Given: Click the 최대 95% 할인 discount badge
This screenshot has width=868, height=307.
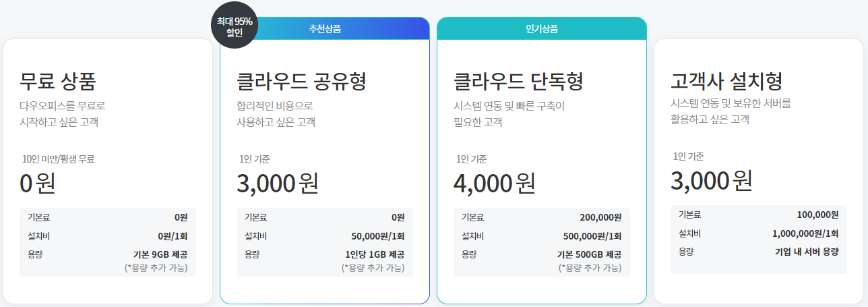Looking at the screenshot, I should coord(234,26).
